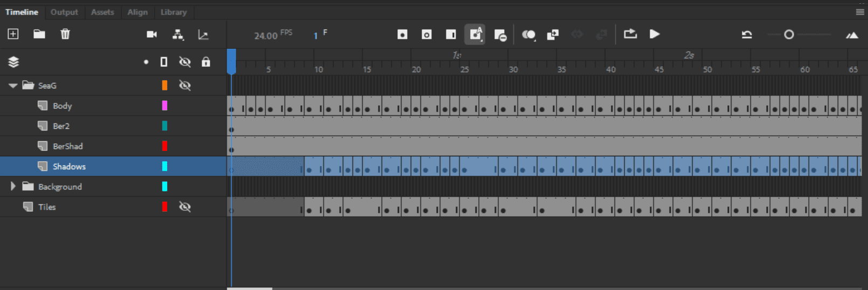Image resolution: width=868 pixels, height=290 pixels.
Task: Select the Background folder name
Action: coord(60,187)
